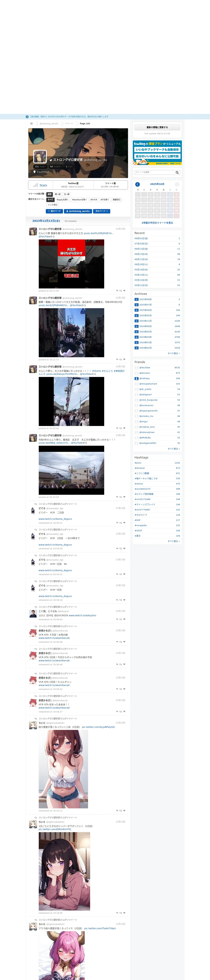Open the home icon in the breadcrumb
The height and width of the screenshot is (980, 210).
coord(31,123)
